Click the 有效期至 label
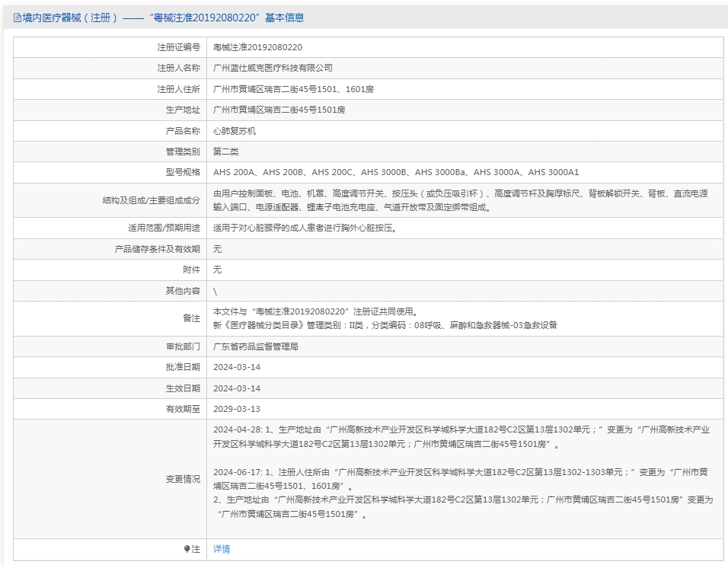 [x=183, y=409]
